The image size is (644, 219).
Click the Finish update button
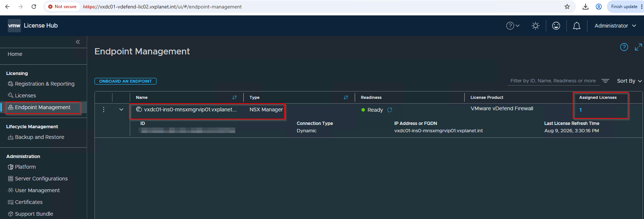pos(625,7)
